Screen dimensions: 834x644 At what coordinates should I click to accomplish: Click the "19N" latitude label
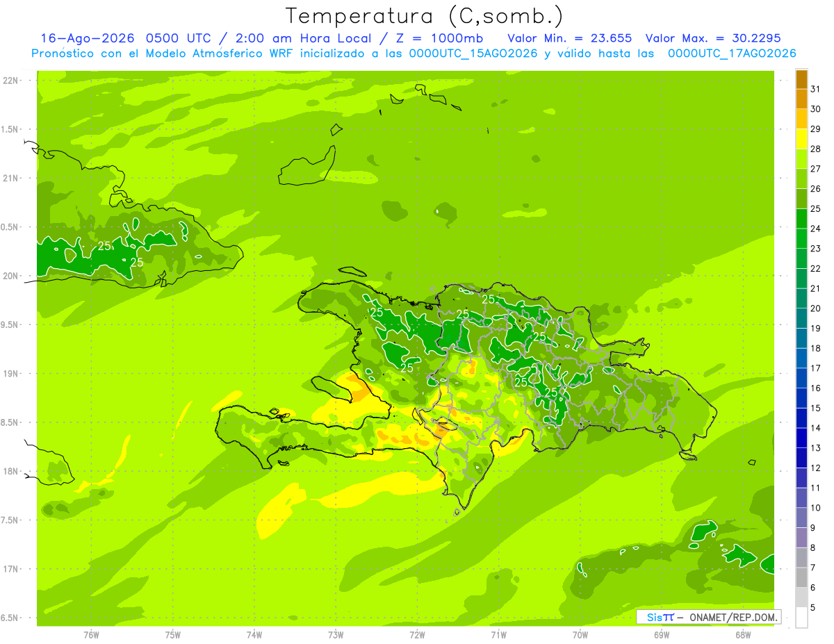point(10,374)
